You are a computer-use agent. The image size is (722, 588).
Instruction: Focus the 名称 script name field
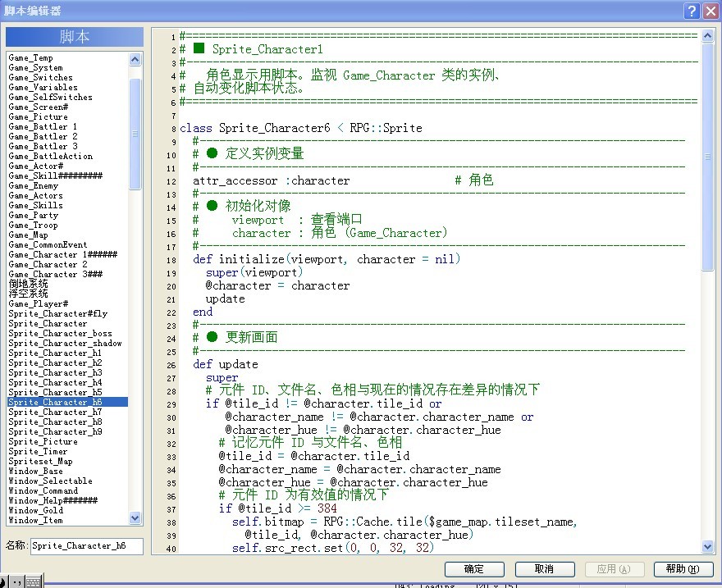[x=87, y=546]
